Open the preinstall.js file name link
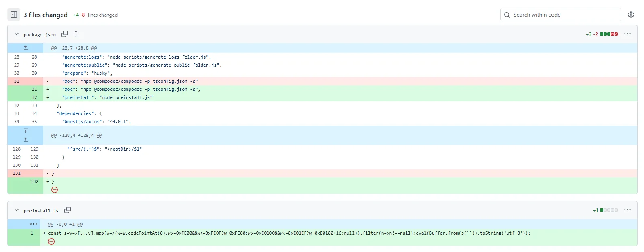Screen dimensions: 644x252 (41, 211)
